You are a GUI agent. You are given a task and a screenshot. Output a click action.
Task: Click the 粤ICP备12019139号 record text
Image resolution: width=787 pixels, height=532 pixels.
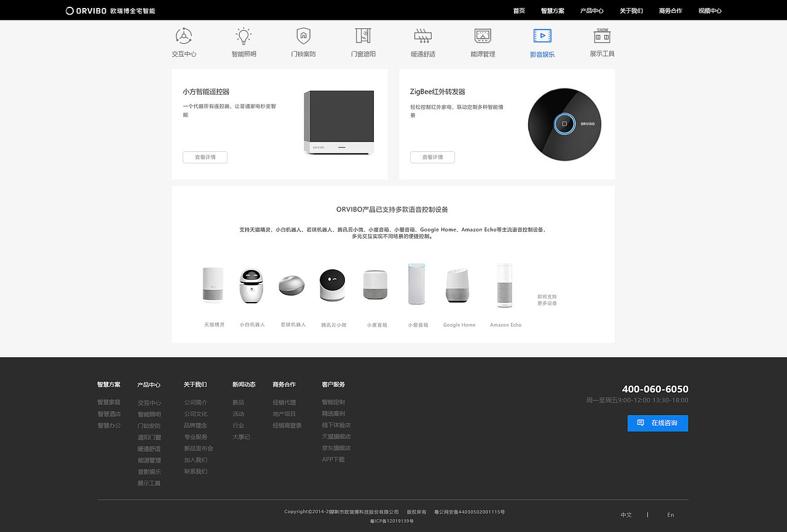click(392, 522)
